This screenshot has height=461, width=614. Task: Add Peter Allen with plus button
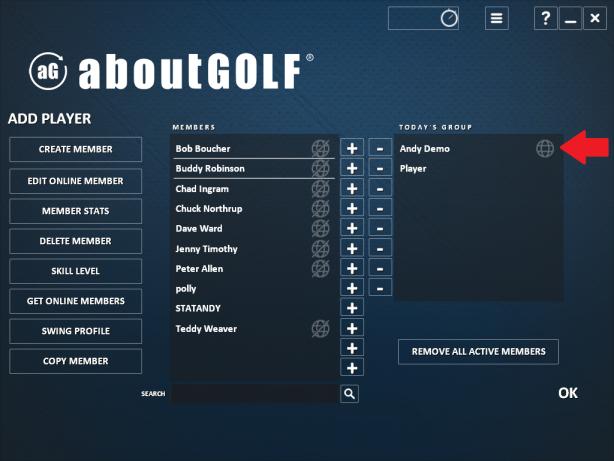coord(352,268)
